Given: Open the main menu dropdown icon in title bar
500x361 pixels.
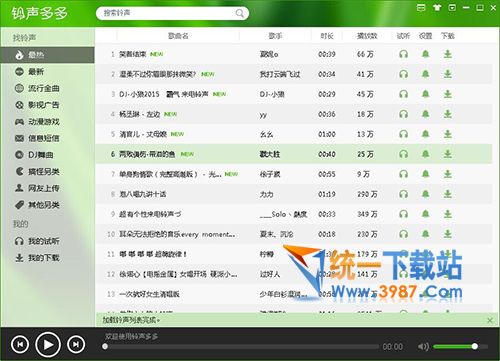Looking at the screenshot, I should tap(452, 8).
